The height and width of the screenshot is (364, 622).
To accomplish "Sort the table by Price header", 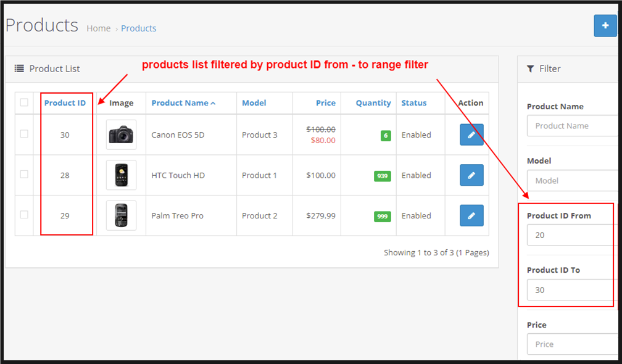I will click(325, 103).
